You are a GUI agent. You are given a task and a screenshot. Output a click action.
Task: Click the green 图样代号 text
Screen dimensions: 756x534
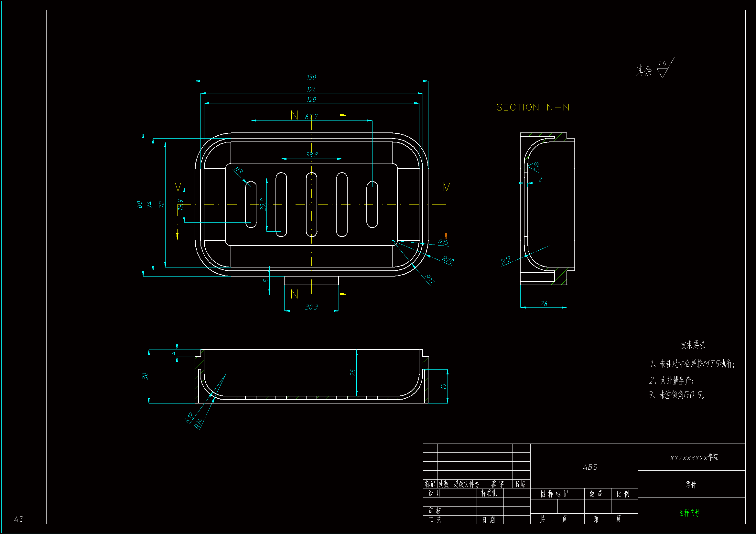[x=689, y=513]
